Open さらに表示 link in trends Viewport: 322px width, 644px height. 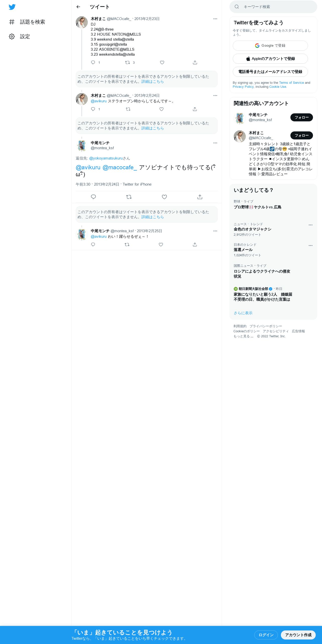click(243, 313)
